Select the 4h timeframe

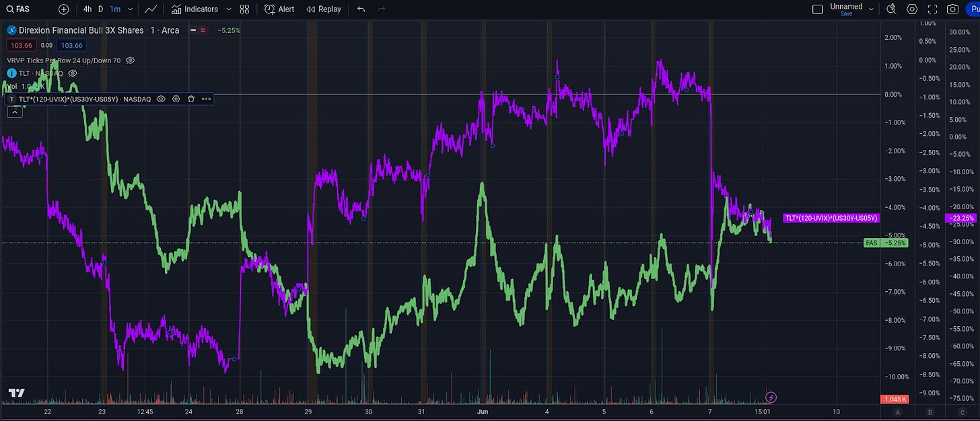point(87,9)
